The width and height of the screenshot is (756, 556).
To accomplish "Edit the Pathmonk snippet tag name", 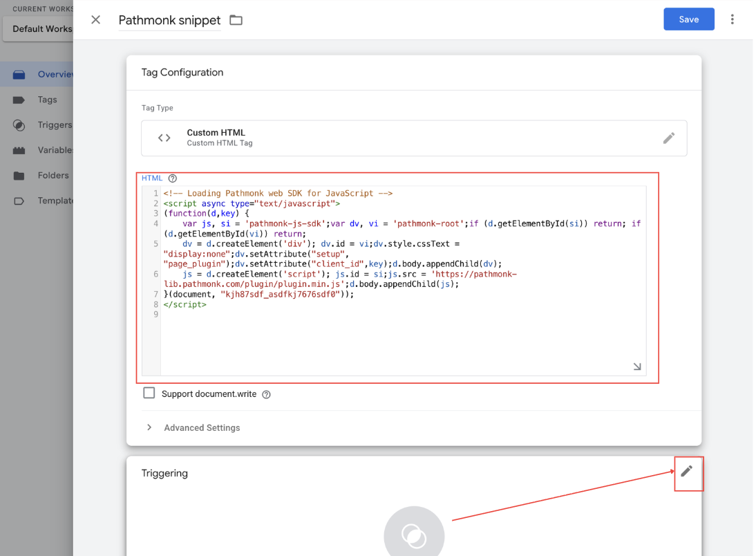I will (169, 20).
